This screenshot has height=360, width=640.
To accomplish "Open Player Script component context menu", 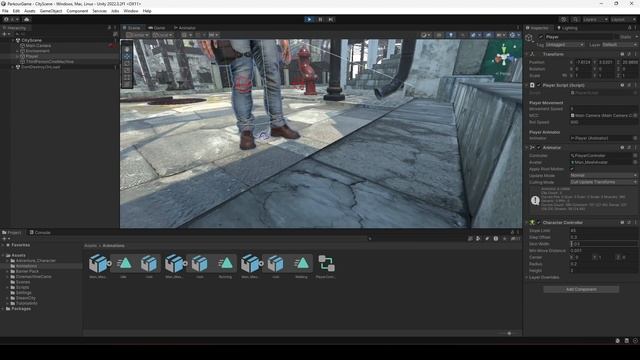I will tap(636, 85).
